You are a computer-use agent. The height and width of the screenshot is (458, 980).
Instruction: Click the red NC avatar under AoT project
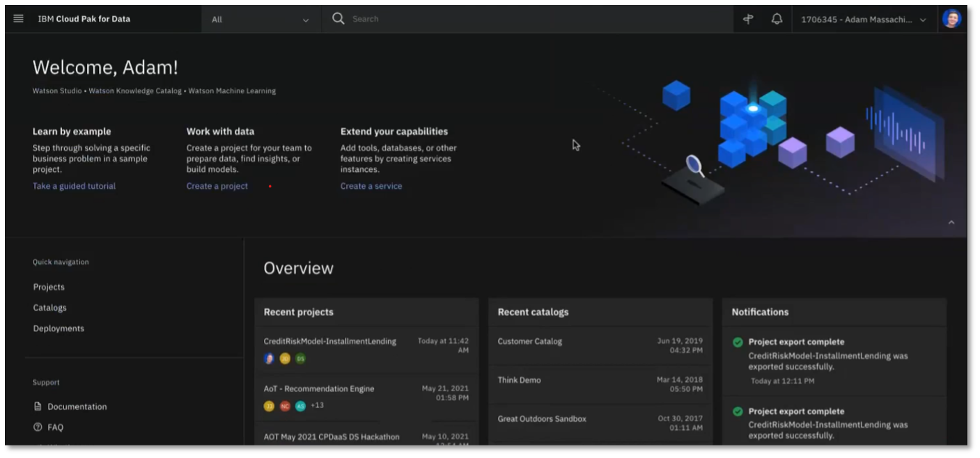point(285,406)
